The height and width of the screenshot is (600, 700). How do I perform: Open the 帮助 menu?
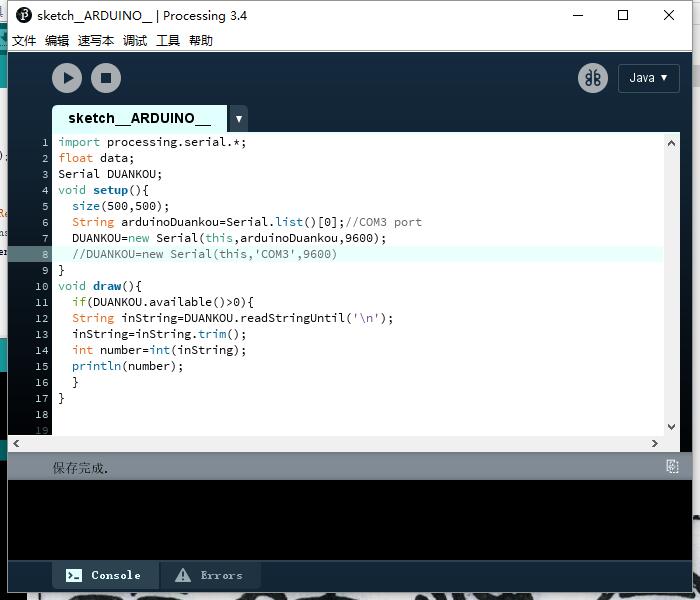(201, 41)
